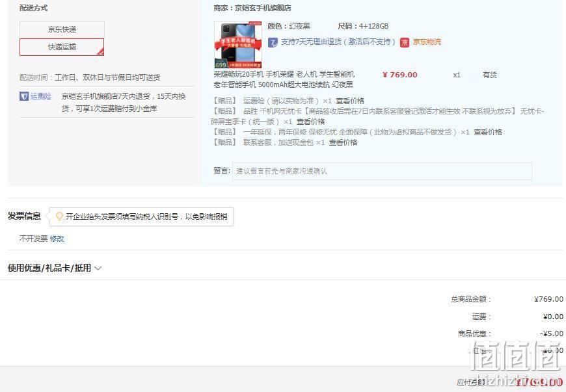Click the 运费 ¥0.00 value
Image resolution: width=566 pixels, height=392 pixels.
[553, 317]
